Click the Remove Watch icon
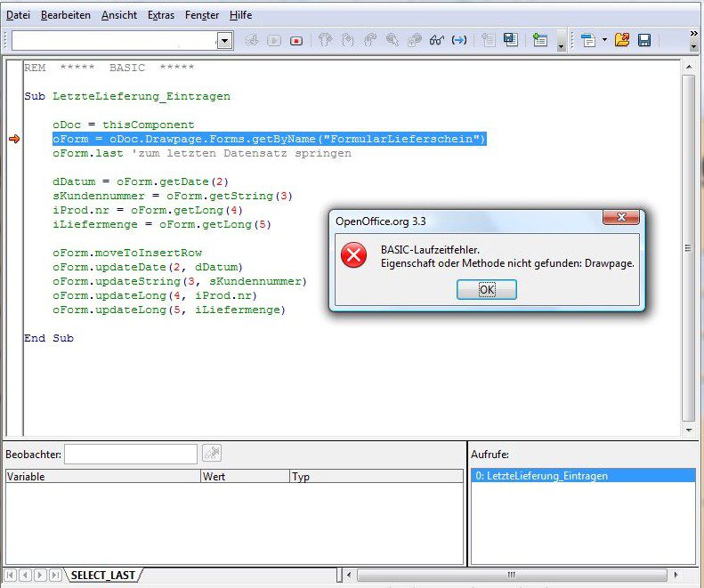The height and width of the screenshot is (588, 704). point(212,454)
